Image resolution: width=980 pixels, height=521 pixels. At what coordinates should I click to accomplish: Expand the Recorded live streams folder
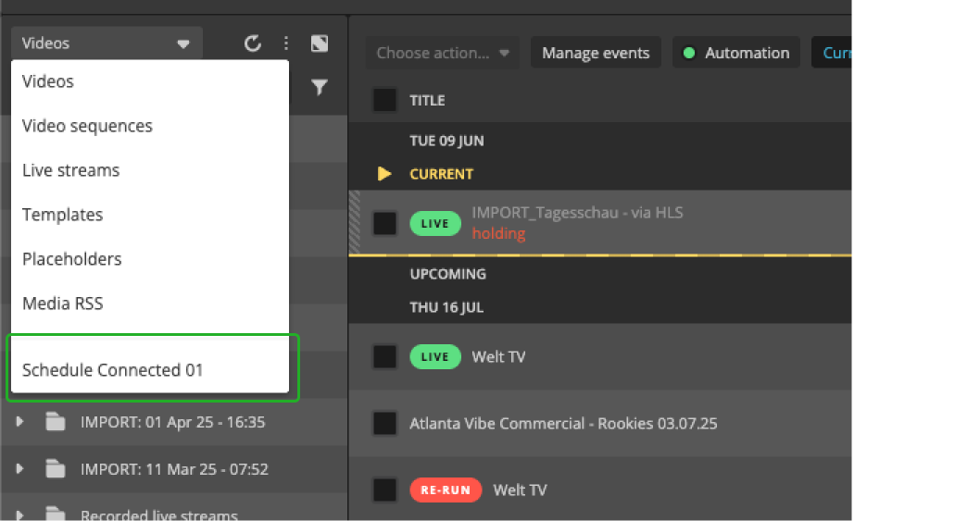(20, 515)
